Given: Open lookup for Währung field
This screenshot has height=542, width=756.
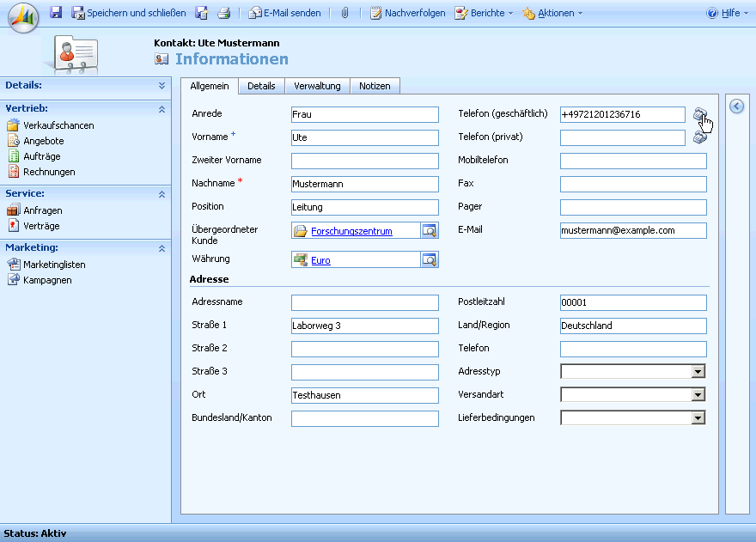Looking at the screenshot, I should click(x=429, y=260).
